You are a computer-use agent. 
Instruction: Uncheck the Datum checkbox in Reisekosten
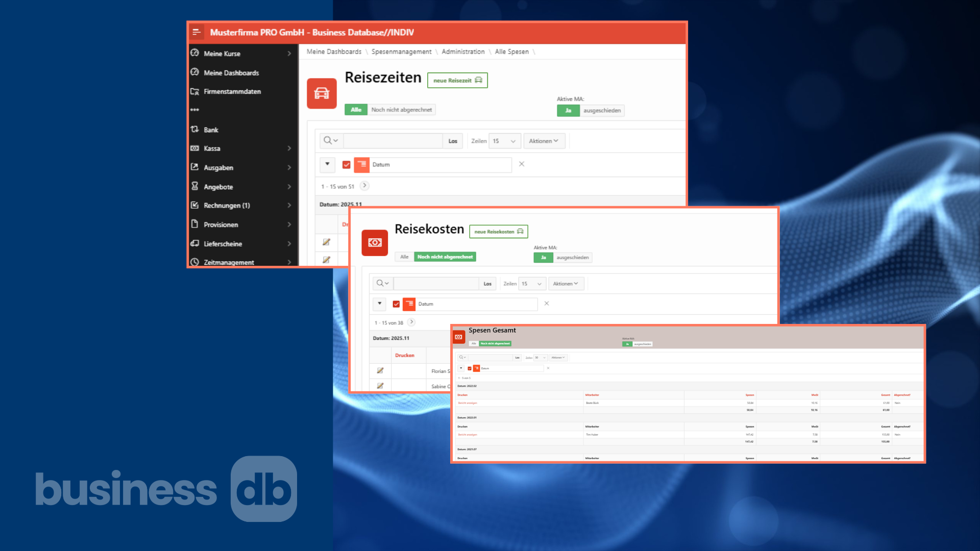tap(396, 304)
